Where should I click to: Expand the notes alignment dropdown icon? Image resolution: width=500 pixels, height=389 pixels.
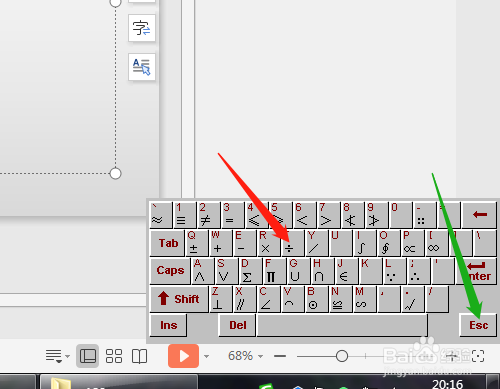tap(57, 356)
